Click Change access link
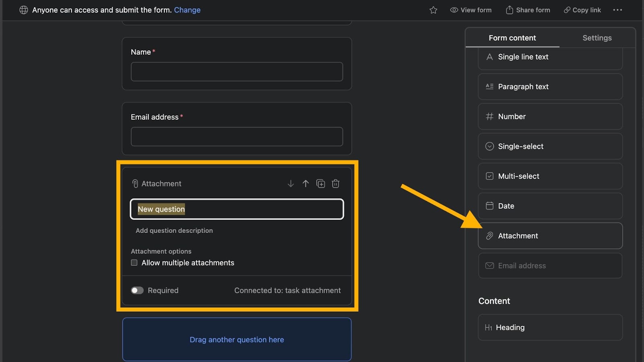Image resolution: width=644 pixels, height=362 pixels. pyautogui.click(x=187, y=10)
